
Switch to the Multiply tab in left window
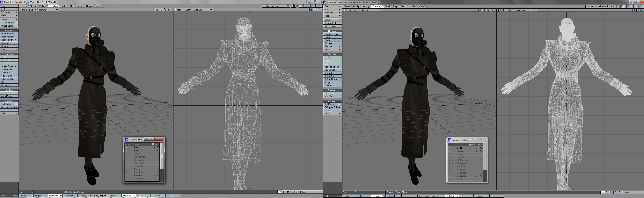pyautogui.click(x=42, y=6)
